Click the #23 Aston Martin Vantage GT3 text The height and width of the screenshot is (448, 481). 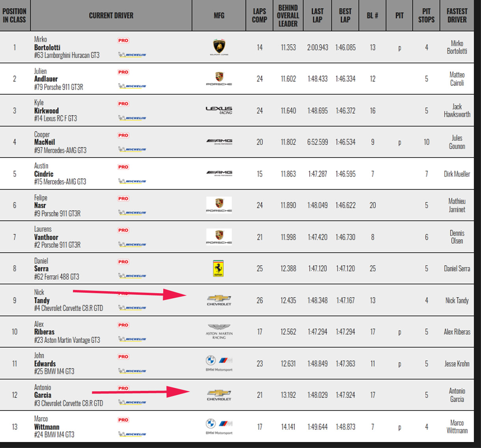click(x=67, y=340)
